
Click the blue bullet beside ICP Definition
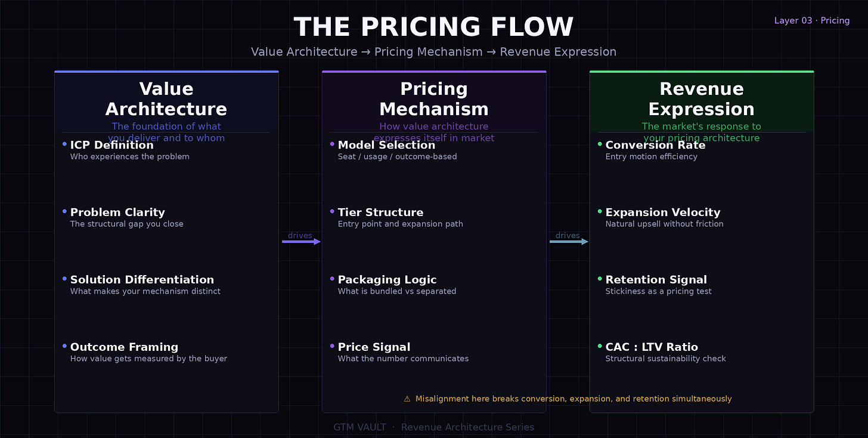(x=64, y=144)
